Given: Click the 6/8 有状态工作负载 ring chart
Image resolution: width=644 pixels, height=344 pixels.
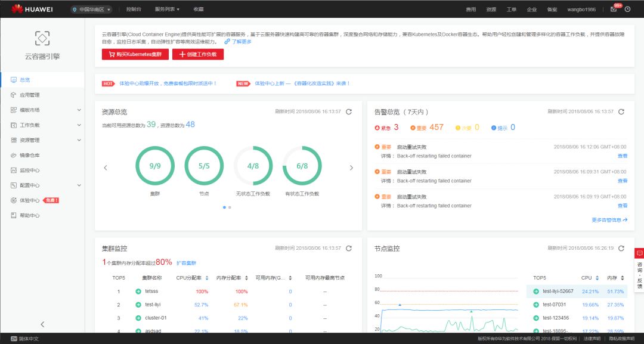Looking at the screenshot, I should click(x=302, y=166).
